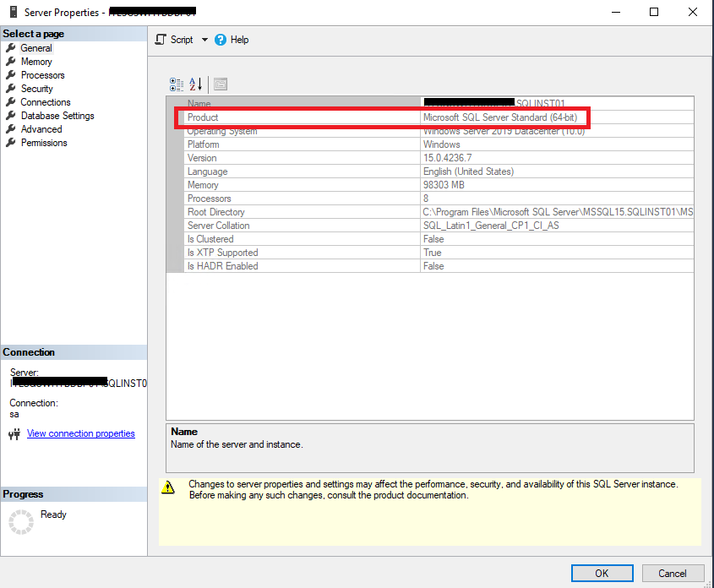Viewport: 714px width, 588px height.
Task: Select the Version property label
Action: pyautogui.click(x=202, y=158)
